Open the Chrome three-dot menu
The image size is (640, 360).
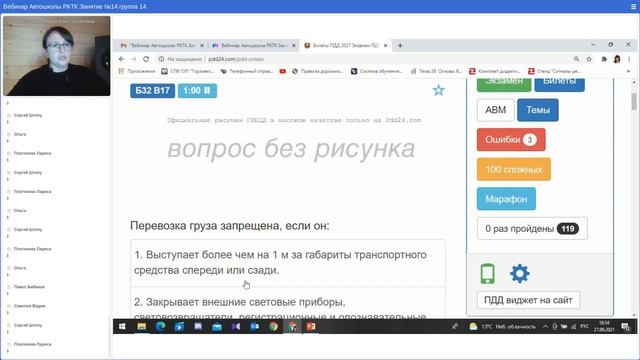[x=629, y=59]
